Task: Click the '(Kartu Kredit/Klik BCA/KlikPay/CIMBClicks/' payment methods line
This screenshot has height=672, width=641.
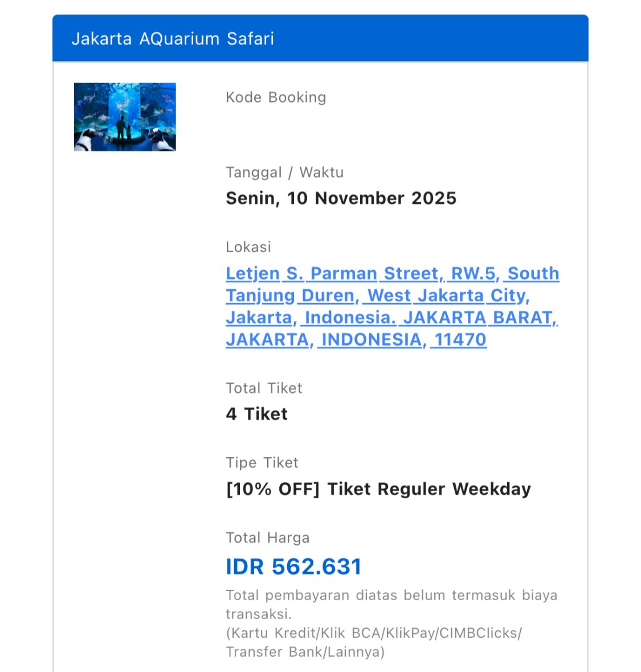Action: [374, 633]
